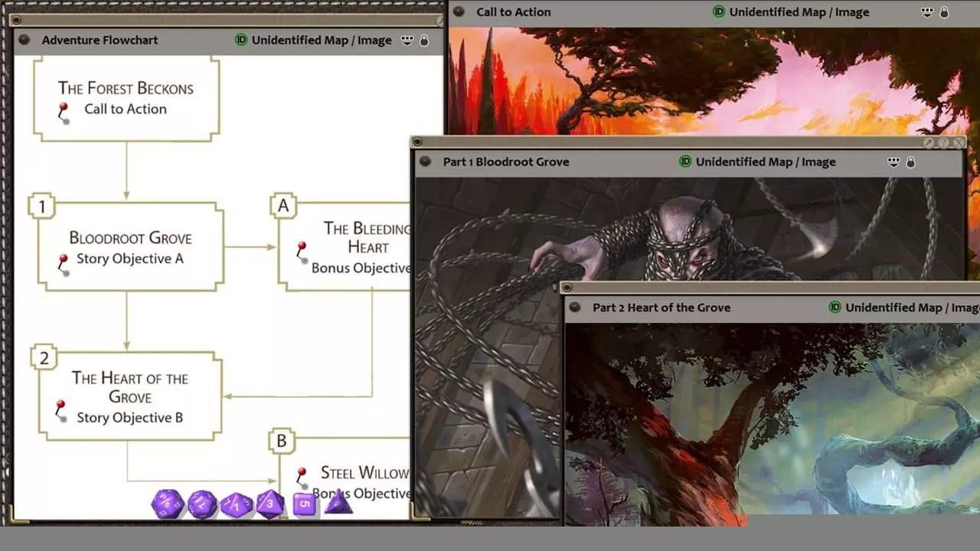Viewport: 980px width, 551px height.
Task: Toggle the lock in Call to Action window
Action: [944, 11]
